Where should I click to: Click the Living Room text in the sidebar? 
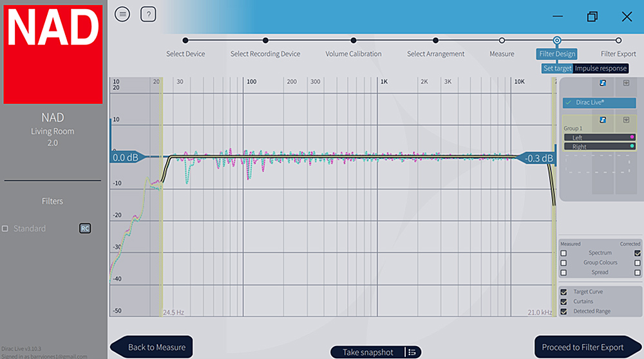(x=53, y=131)
